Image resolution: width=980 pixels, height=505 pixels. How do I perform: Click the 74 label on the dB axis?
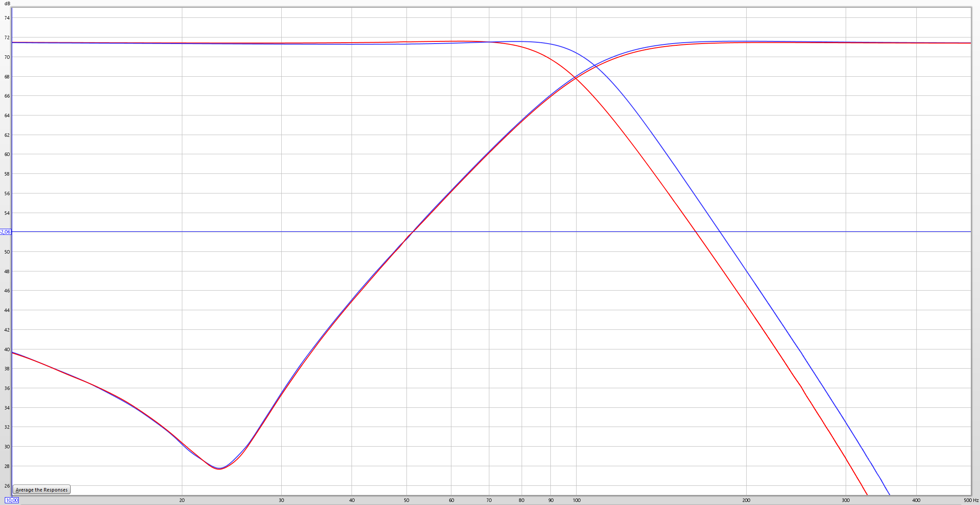[x=7, y=18]
